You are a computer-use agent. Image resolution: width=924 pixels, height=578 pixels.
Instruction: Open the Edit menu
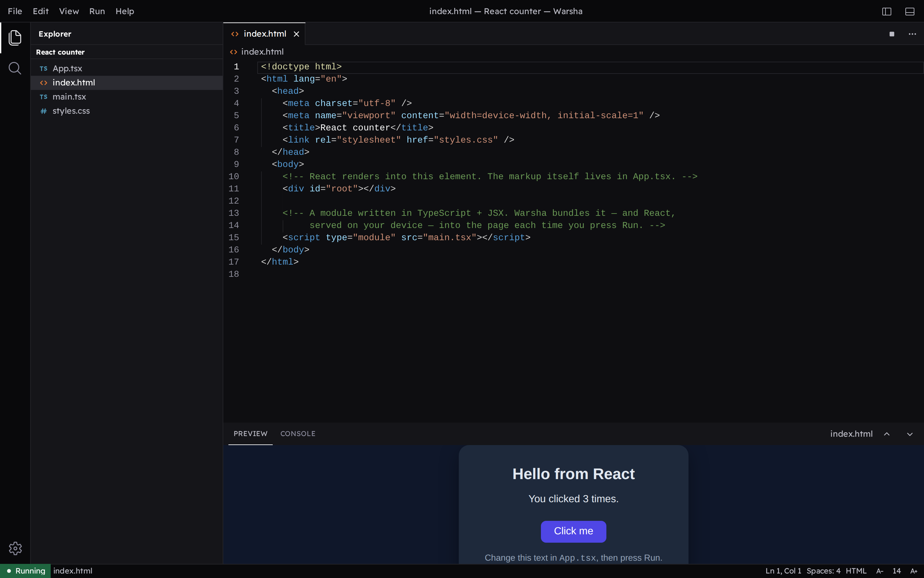[x=40, y=12]
